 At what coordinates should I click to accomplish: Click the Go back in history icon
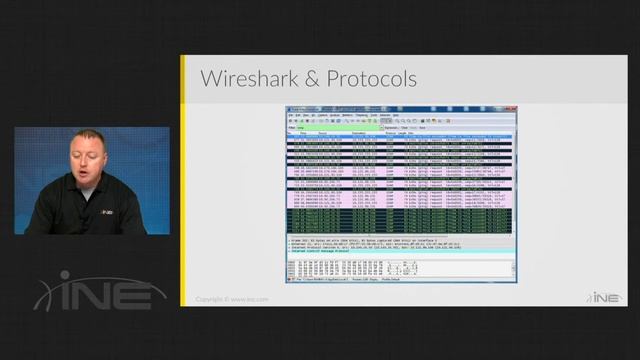tap(352, 121)
